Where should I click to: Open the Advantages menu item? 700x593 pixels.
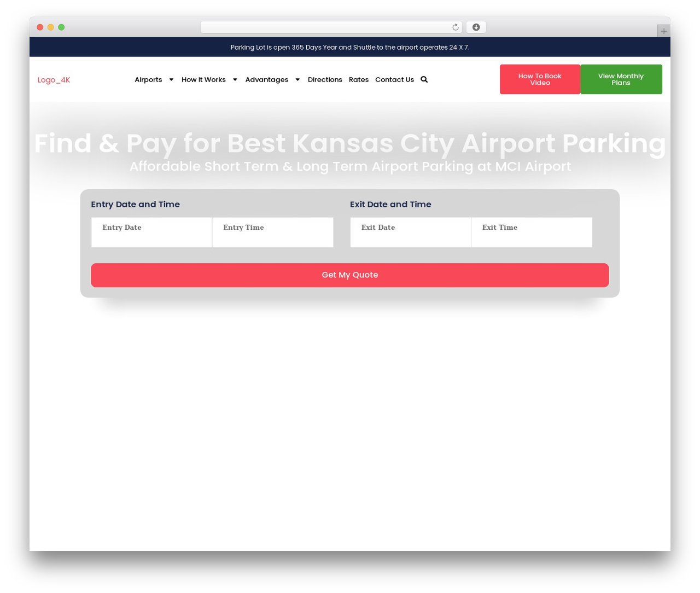point(267,80)
